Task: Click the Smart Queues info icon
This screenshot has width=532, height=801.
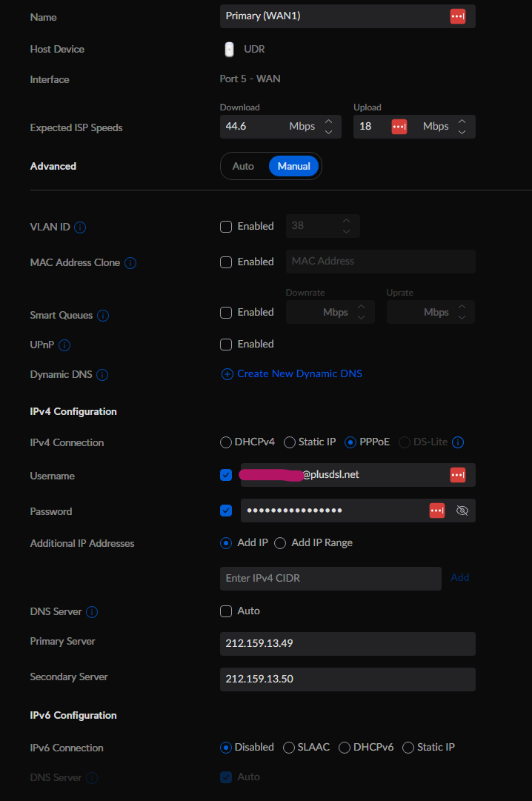Action: 103,316
